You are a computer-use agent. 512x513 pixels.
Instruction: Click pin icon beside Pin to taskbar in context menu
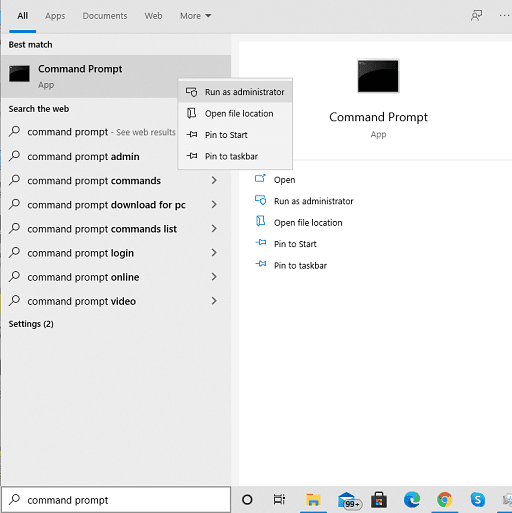click(192, 156)
